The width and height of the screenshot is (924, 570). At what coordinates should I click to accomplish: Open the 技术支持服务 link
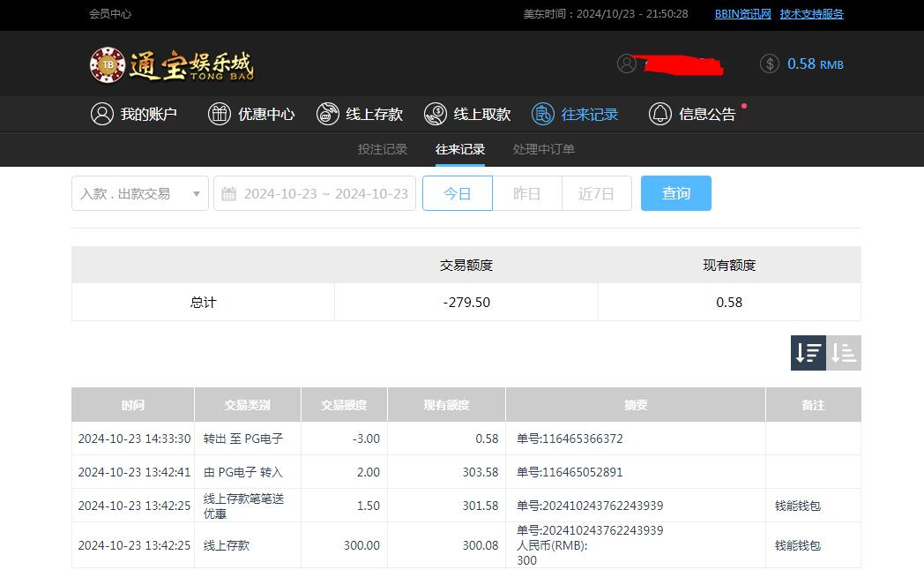pyautogui.click(x=814, y=14)
